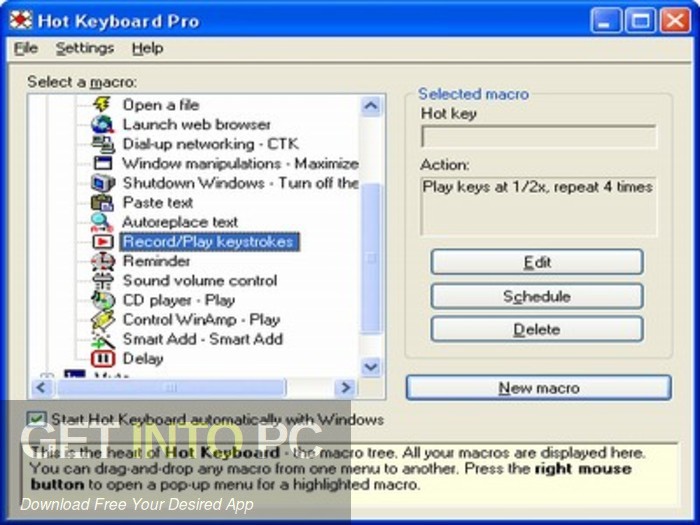The image size is (700, 525).
Task: Click the macro list scroll down arrow
Action: [371, 367]
